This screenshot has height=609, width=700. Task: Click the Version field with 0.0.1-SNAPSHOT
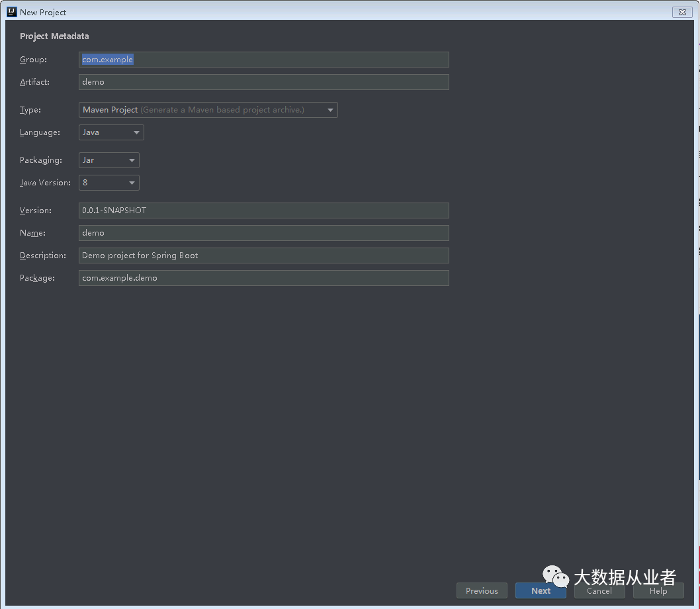(x=264, y=211)
